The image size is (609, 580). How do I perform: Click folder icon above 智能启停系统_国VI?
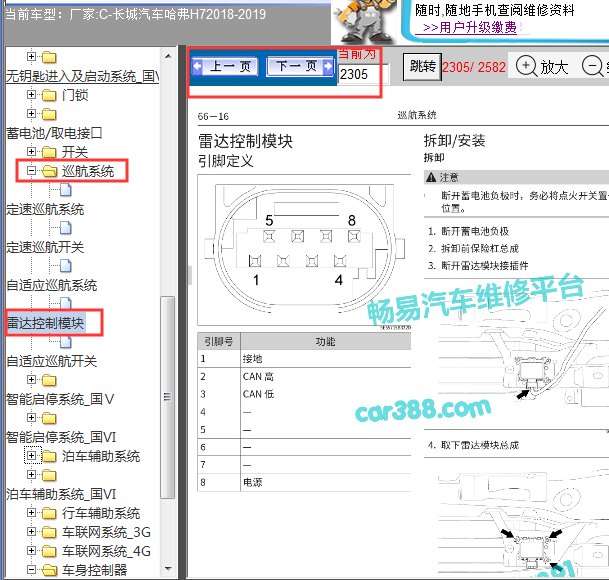[x=49, y=418]
